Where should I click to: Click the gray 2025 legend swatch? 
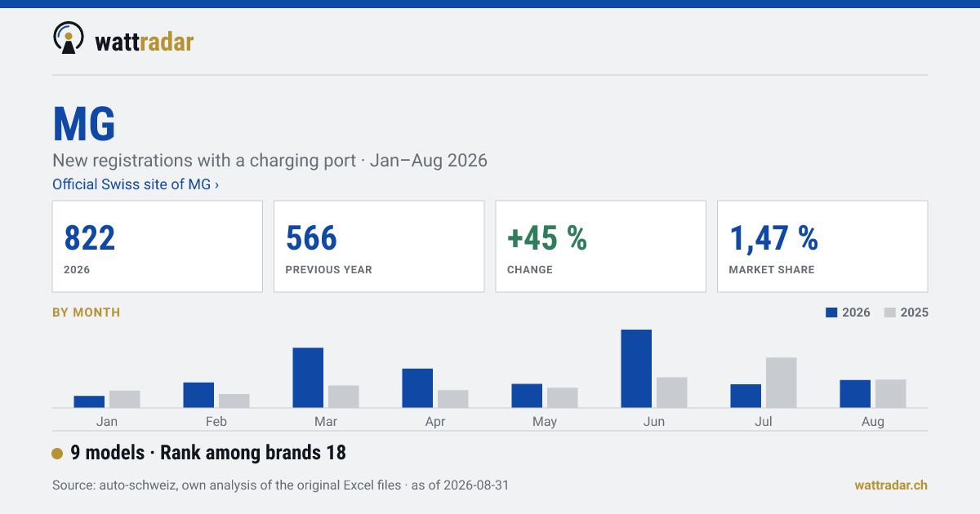[x=890, y=312]
